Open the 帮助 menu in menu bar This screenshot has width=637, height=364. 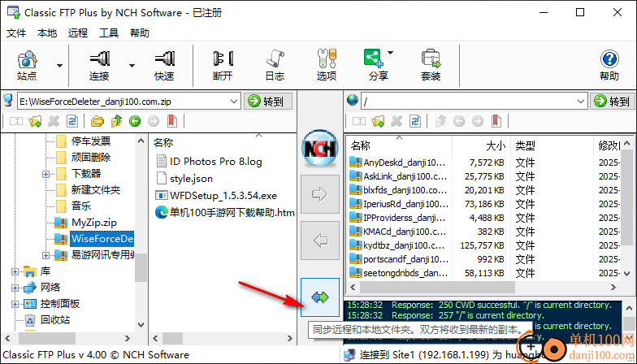(x=140, y=32)
